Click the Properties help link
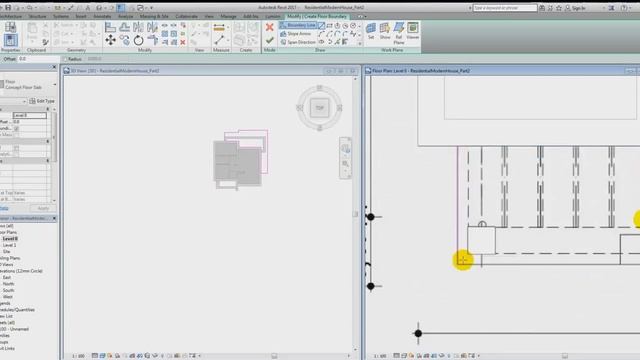This screenshot has width=640, height=360. (4, 208)
